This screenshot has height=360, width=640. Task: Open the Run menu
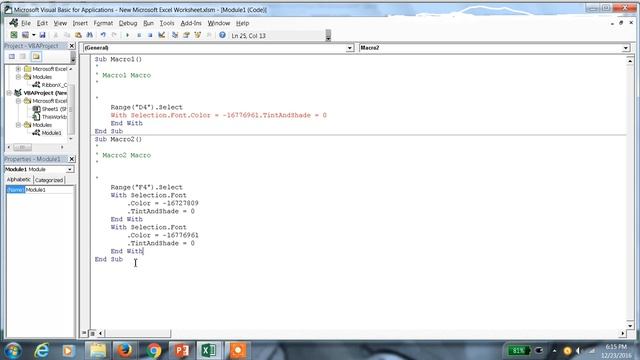click(x=149, y=23)
